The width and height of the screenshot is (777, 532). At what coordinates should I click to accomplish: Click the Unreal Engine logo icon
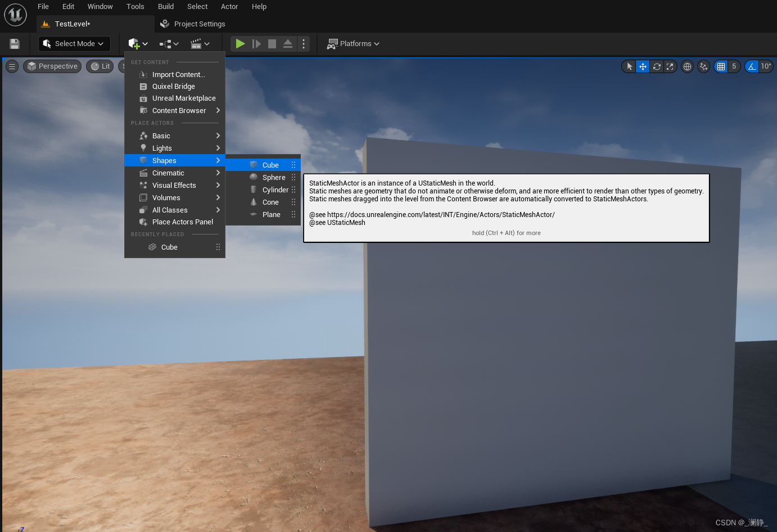15,15
